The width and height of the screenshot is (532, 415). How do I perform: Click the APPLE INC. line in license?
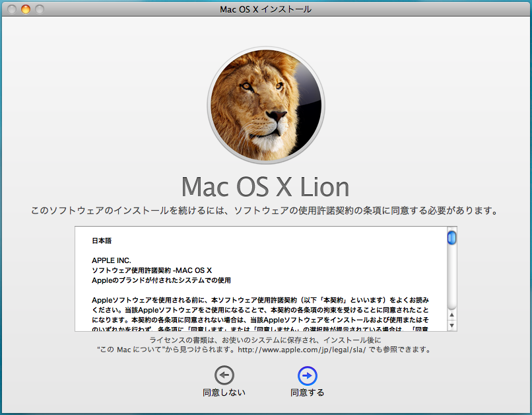[112, 260]
